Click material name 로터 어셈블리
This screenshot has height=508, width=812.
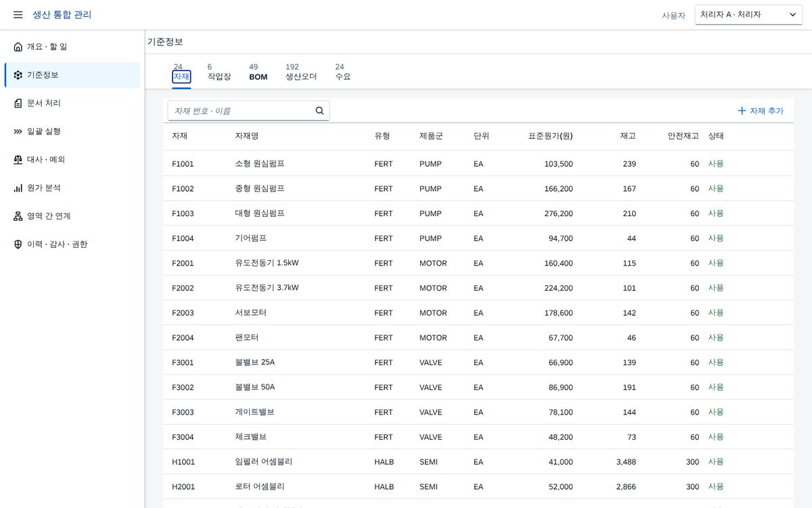tap(260, 487)
